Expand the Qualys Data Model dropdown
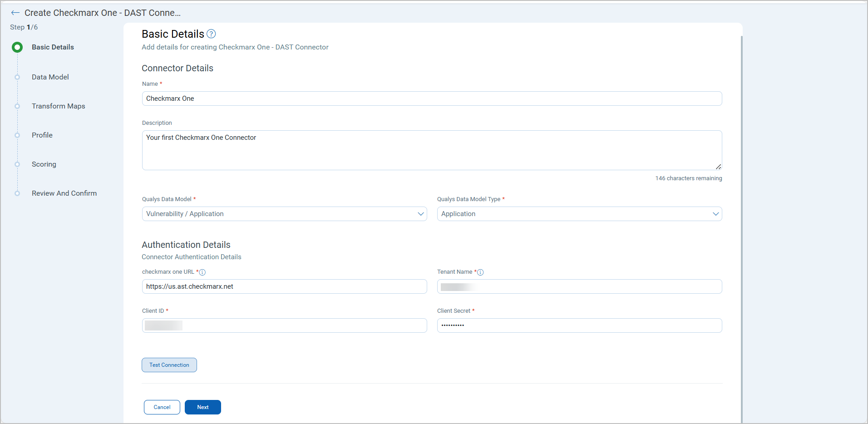 [x=284, y=214]
